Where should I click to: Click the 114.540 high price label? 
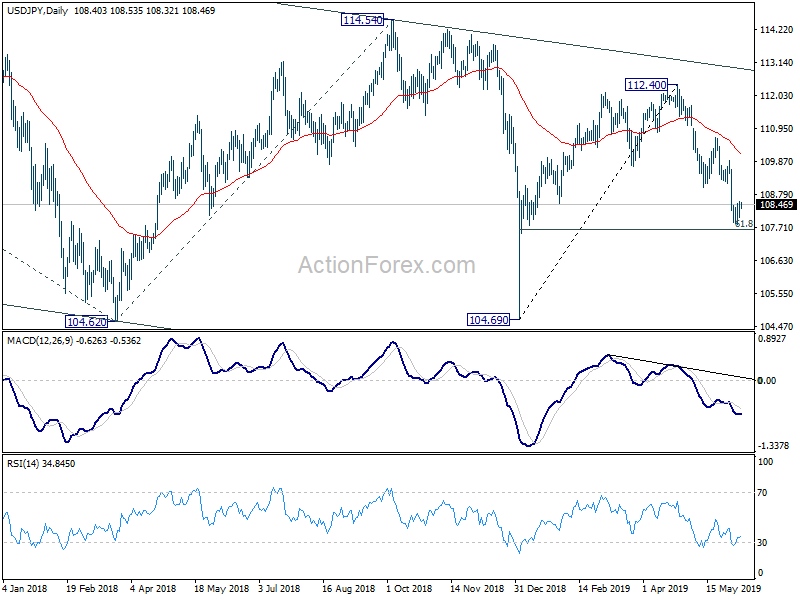coord(362,20)
